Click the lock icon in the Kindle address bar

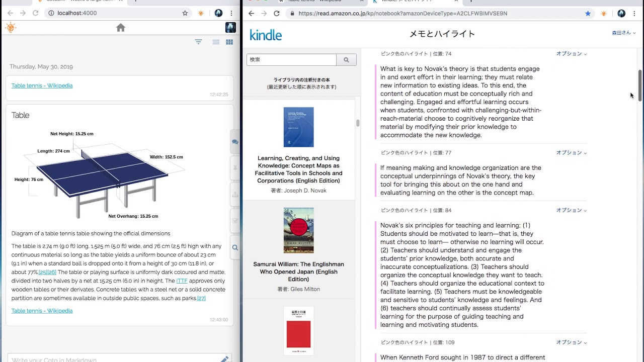tap(292, 14)
